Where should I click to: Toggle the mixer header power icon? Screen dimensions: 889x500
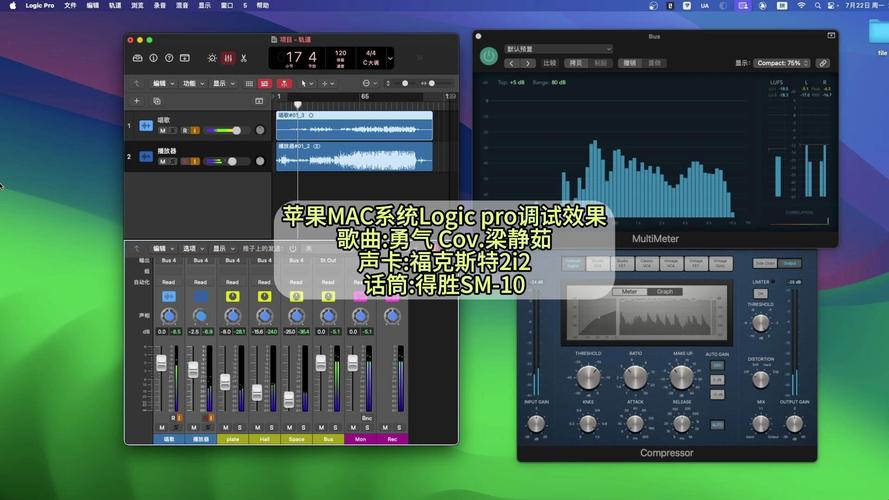293,248
